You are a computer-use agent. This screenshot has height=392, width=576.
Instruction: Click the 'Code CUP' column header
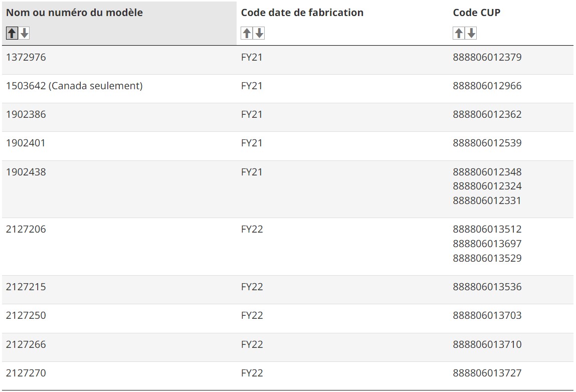pos(476,13)
